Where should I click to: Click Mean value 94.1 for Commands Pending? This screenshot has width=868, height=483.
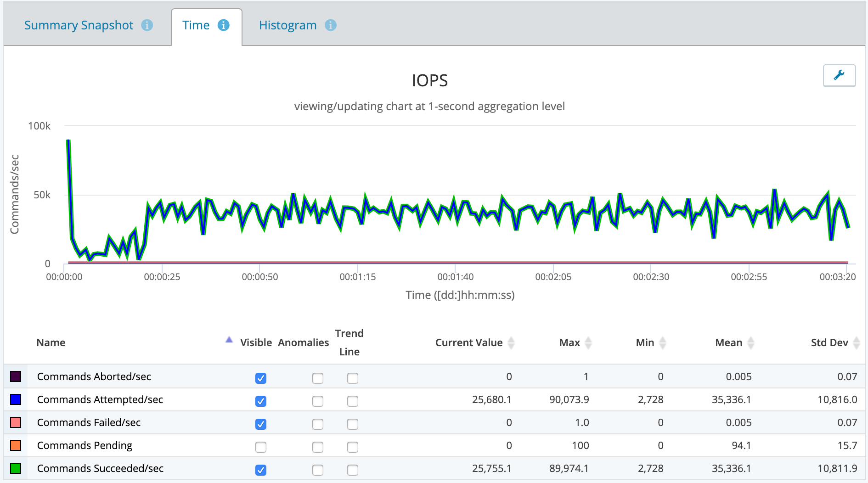pos(741,445)
